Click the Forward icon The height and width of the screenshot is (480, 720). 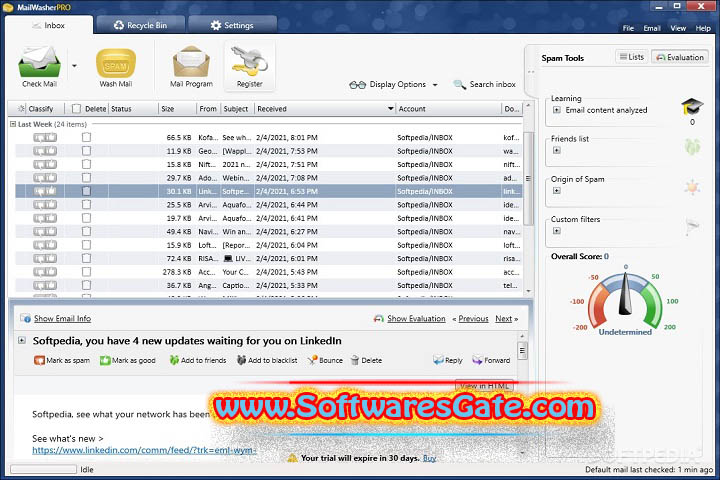click(x=478, y=361)
